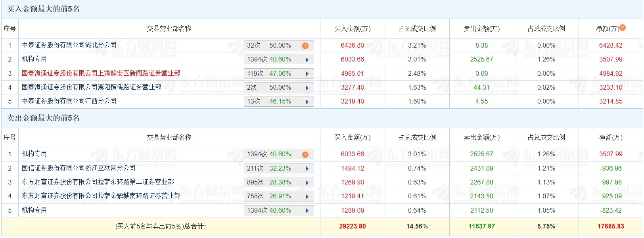
Task: Select total sell amount 11537.97
Action: 482,226
